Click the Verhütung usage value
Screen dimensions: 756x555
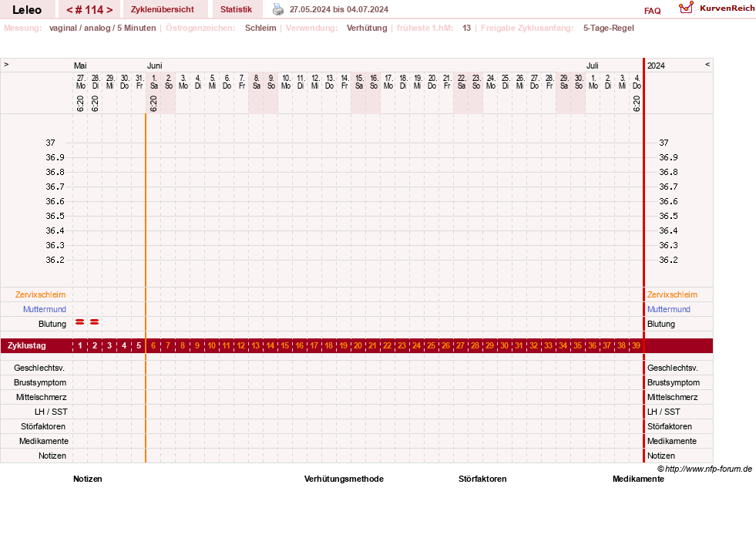[x=367, y=28]
